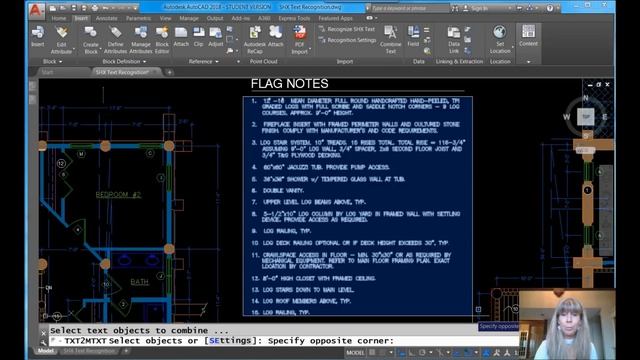Toggle MODEL space button in status bar
This screenshot has width=640, height=360.
click(355, 352)
